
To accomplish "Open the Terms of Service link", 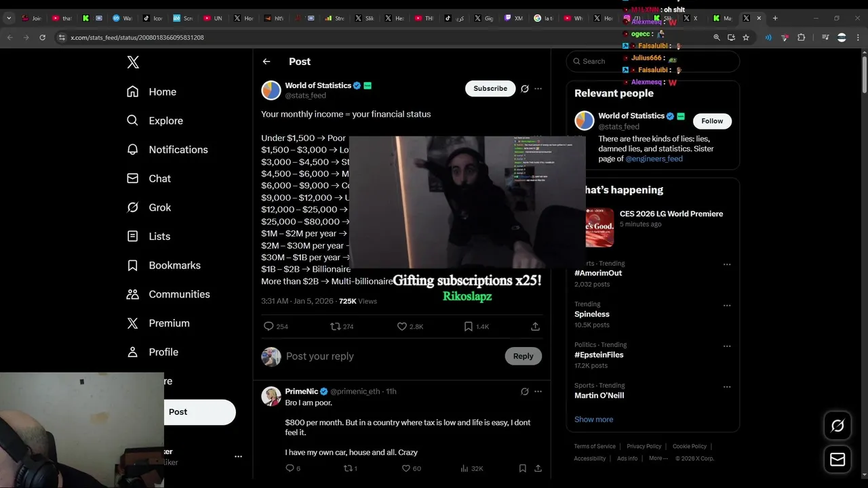I will point(595,447).
